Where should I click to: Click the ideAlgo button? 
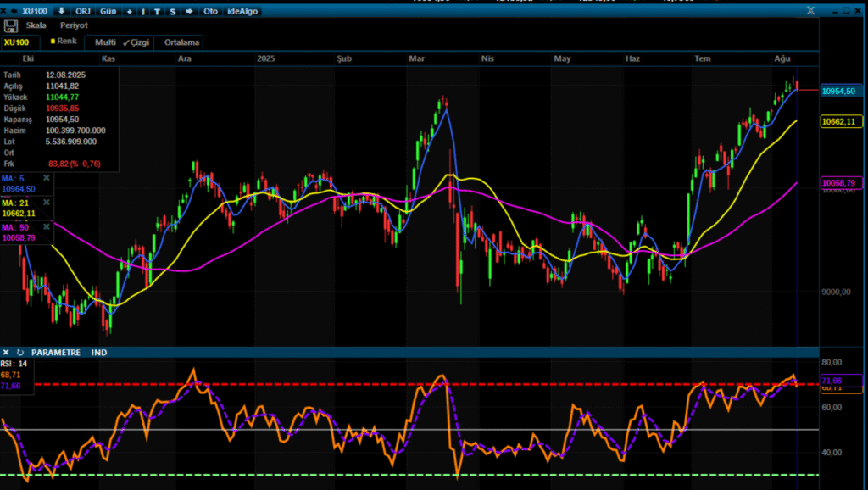tap(243, 11)
